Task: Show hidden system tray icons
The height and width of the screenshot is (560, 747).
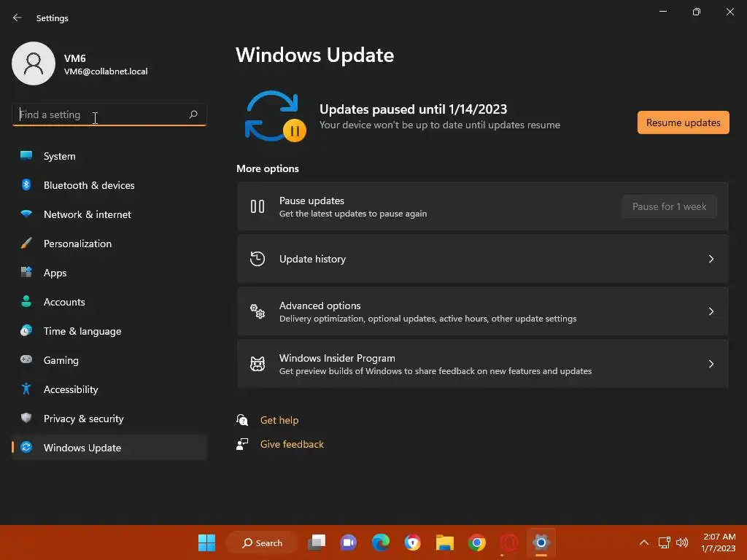Action: (643, 542)
